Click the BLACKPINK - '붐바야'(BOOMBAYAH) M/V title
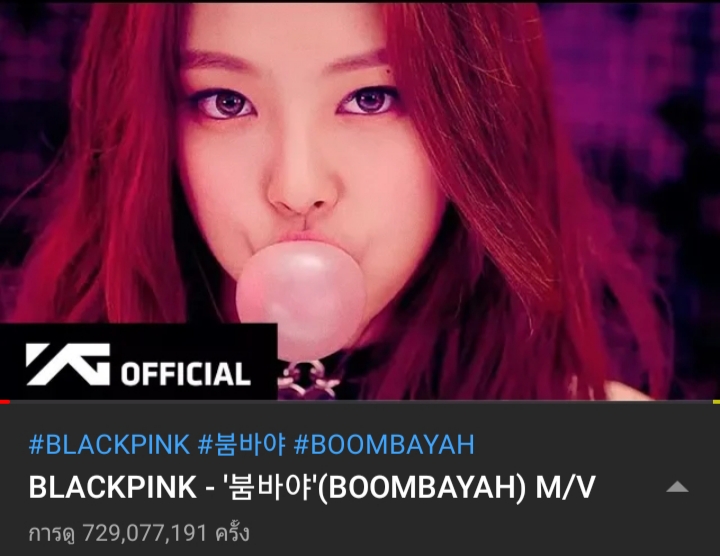This screenshot has height=556, width=720. click(x=312, y=487)
